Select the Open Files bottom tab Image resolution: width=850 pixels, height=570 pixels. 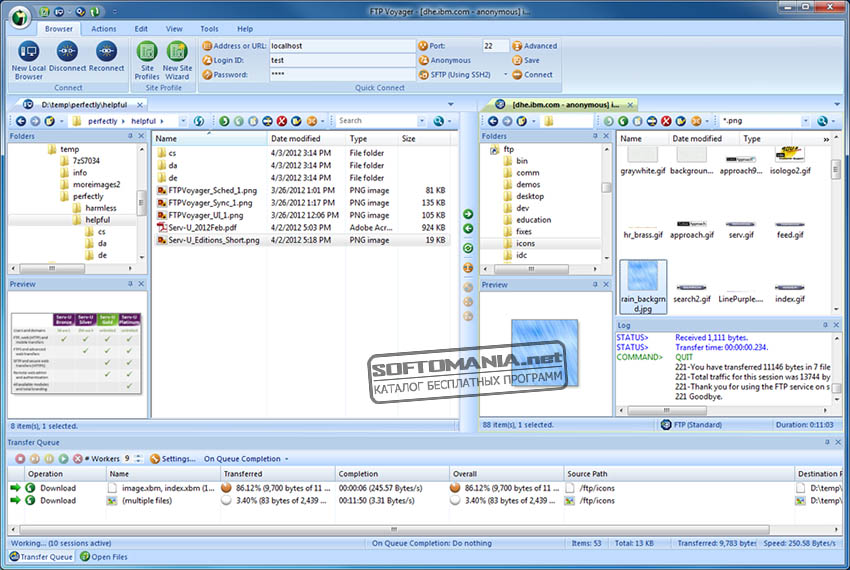104,556
